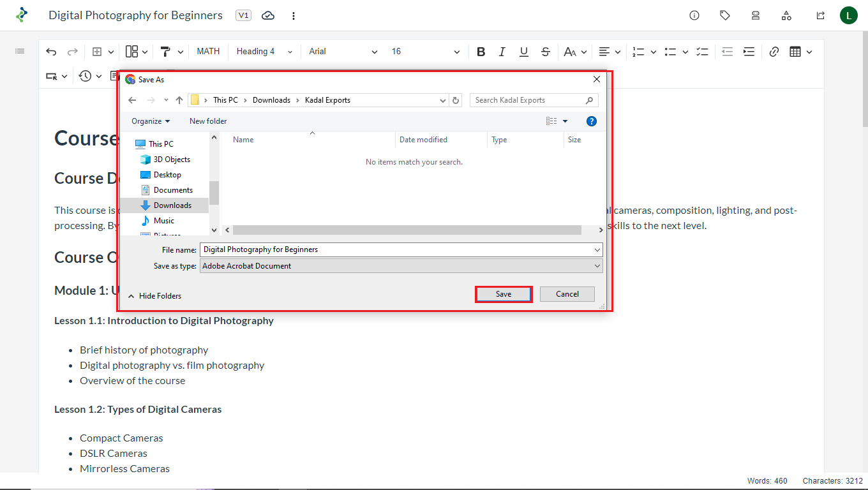Toggle Underline text formatting
The height and width of the screenshot is (490, 868).
pos(524,52)
